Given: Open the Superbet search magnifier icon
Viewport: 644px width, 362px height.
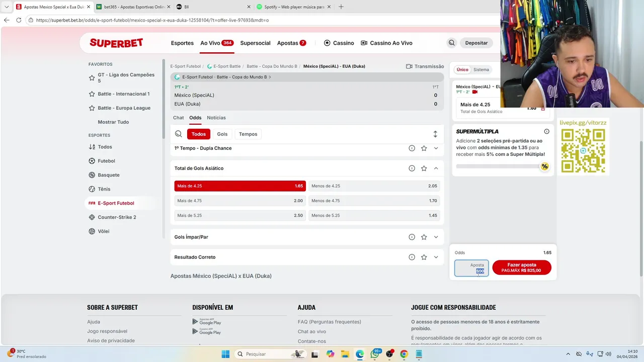Looking at the screenshot, I should pos(451,43).
